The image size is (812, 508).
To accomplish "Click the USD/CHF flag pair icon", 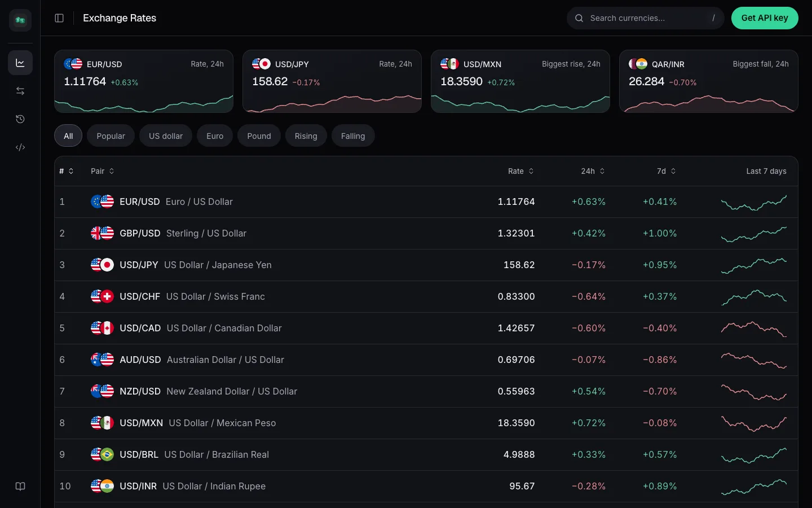I will click(x=103, y=296).
